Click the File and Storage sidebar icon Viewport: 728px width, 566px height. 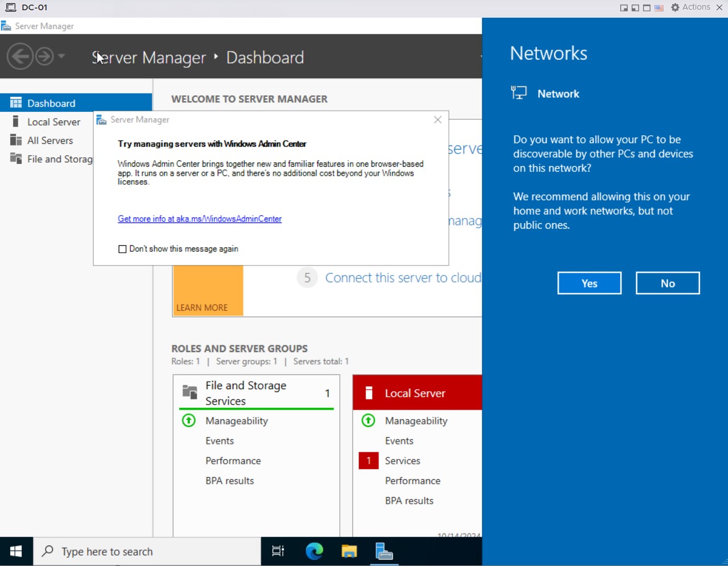pos(16,159)
